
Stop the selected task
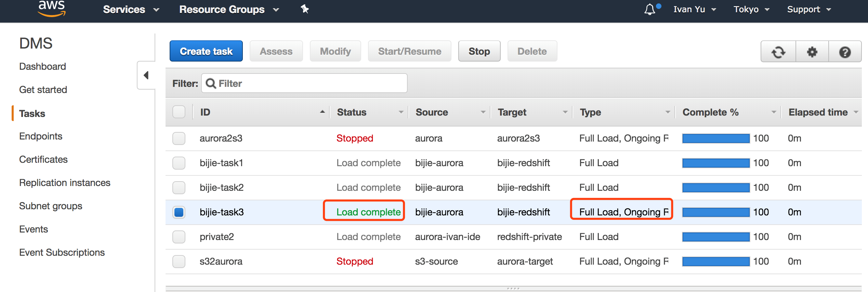tap(479, 51)
